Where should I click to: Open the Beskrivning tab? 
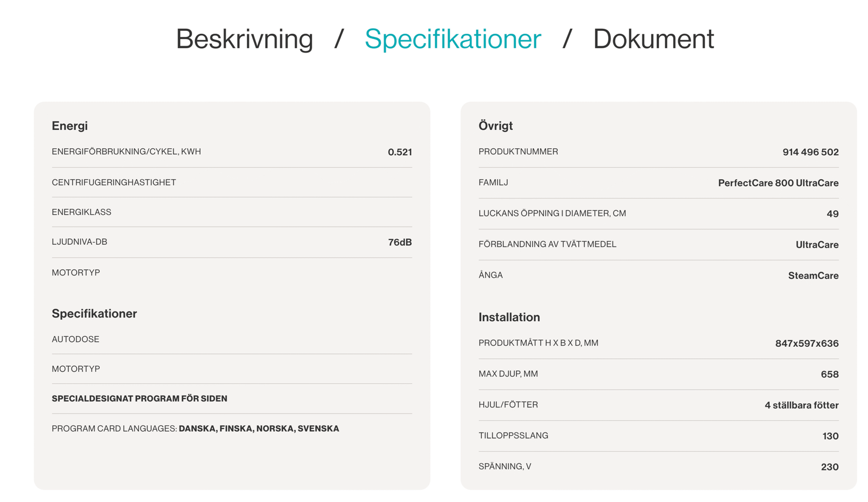click(244, 39)
